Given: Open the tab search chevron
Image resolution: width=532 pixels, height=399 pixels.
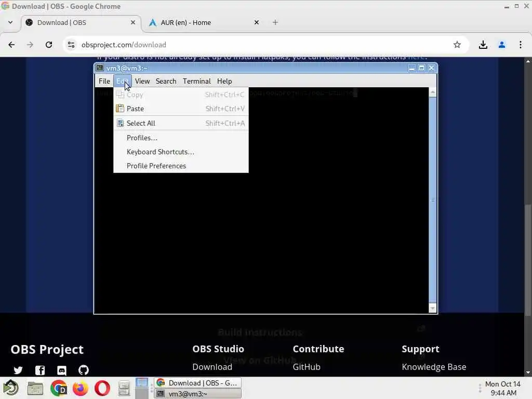Looking at the screenshot, I should pyautogui.click(x=10, y=22).
